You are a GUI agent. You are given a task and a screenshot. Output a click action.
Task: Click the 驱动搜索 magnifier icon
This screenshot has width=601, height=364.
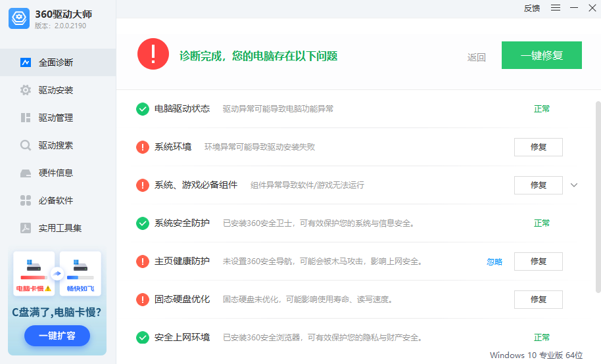pos(26,145)
